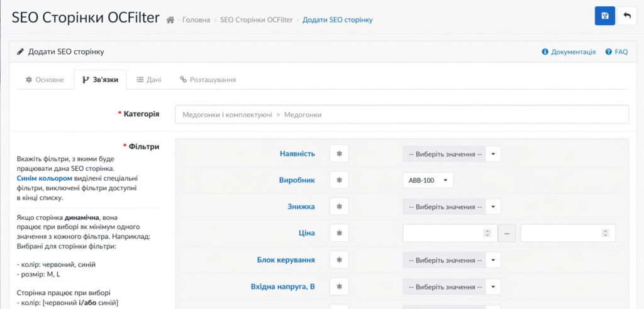Click the back arrow button
The width and height of the screenshot is (644, 309).
click(627, 16)
